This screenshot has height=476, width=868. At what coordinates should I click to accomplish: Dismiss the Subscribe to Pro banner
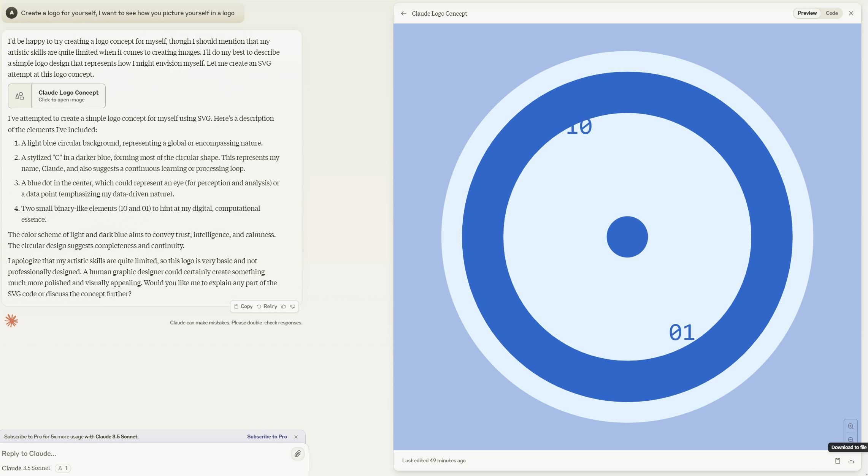[296, 437]
